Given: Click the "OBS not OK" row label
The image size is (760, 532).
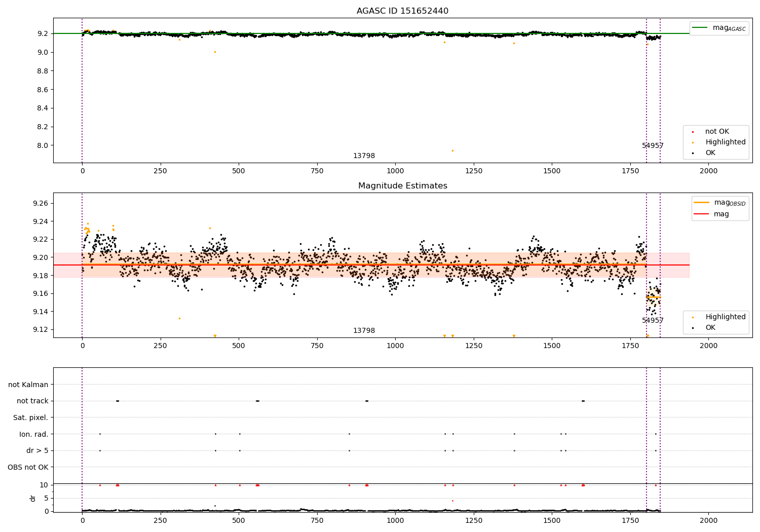Looking at the screenshot, I should (28, 467).
